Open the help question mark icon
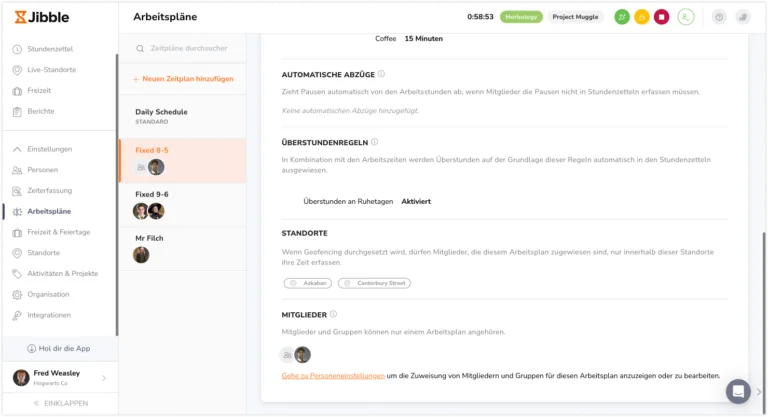 click(x=719, y=17)
